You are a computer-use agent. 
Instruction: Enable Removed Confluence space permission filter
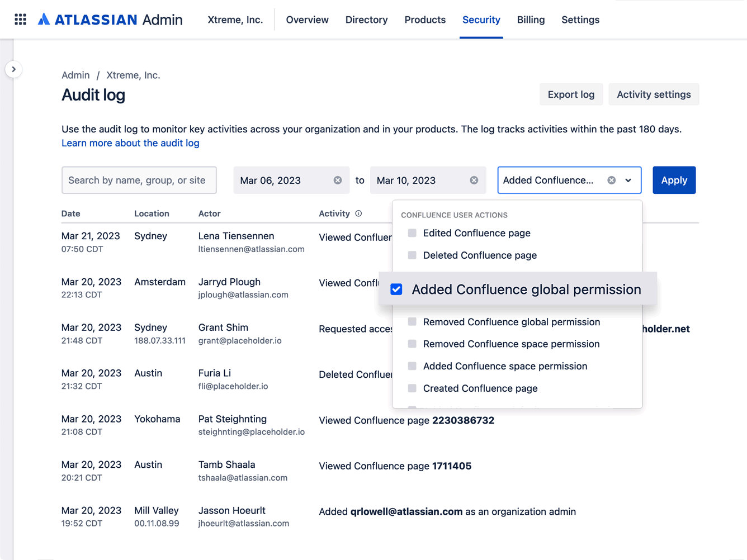pyautogui.click(x=412, y=344)
